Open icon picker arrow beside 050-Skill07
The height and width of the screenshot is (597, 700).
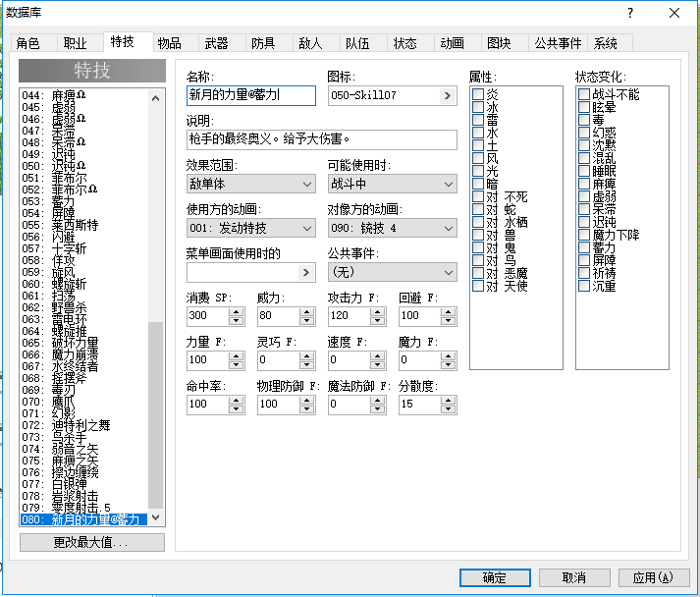(448, 96)
